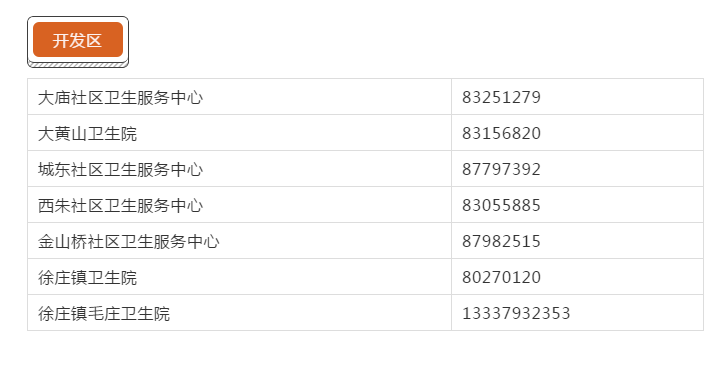Viewport: 724px width, 368px height.
Task: Click phone number 80270120
Action: click(501, 278)
